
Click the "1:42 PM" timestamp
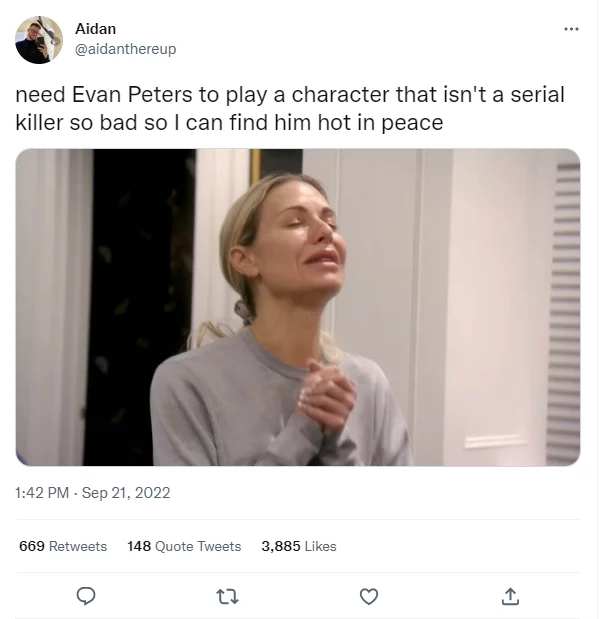click(x=43, y=492)
